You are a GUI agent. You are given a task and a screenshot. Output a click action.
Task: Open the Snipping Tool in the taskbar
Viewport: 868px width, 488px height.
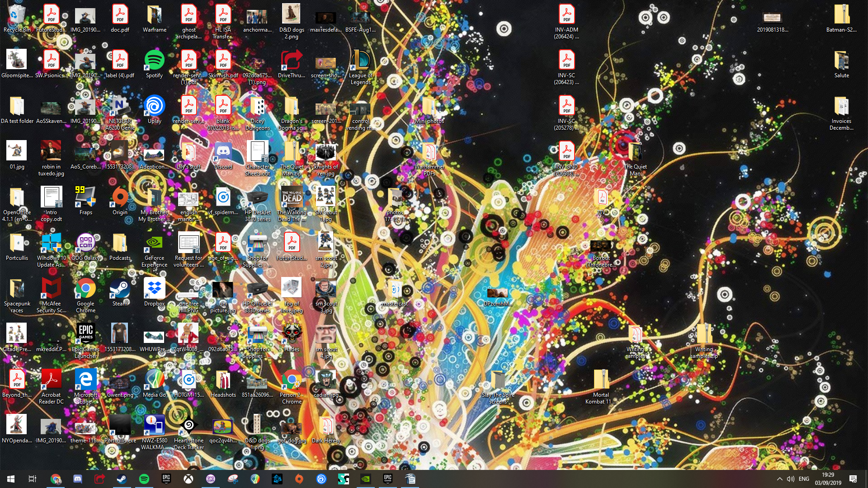233,479
